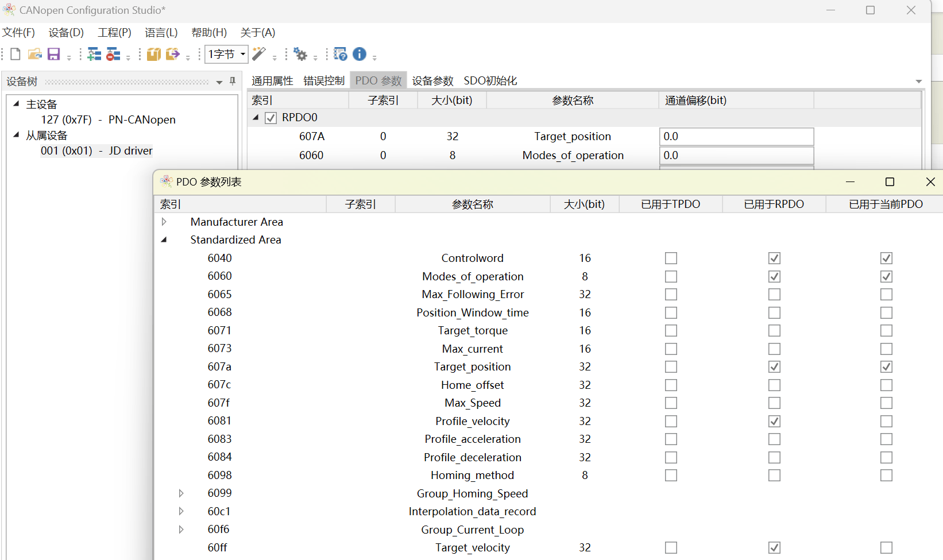
Task: Toggle current PDO checkbox for 6040 Controlword
Action: (x=886, y=258)
